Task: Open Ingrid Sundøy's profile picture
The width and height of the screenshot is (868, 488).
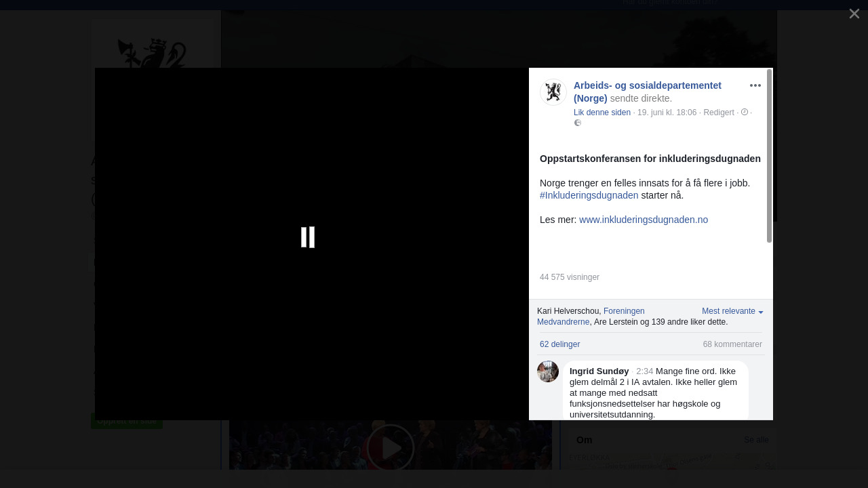Action: point(548,371)
